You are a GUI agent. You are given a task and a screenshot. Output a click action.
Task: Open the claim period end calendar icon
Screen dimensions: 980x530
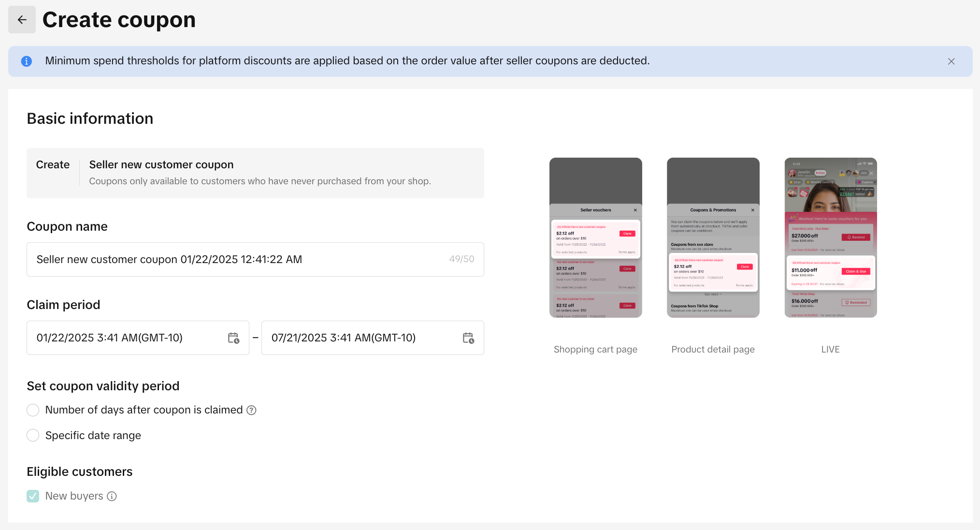click(x=468, y=338)
